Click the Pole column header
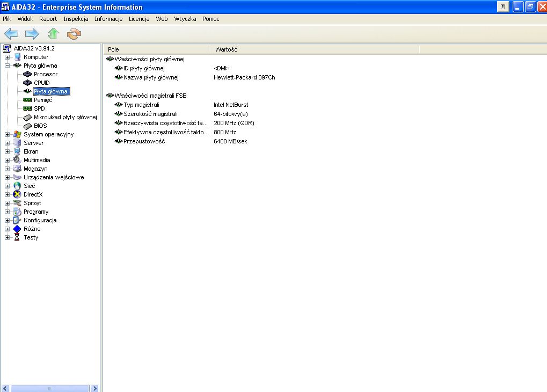Image resolution: width=547 pixels, height=392 pixels. tap(156, 49)
